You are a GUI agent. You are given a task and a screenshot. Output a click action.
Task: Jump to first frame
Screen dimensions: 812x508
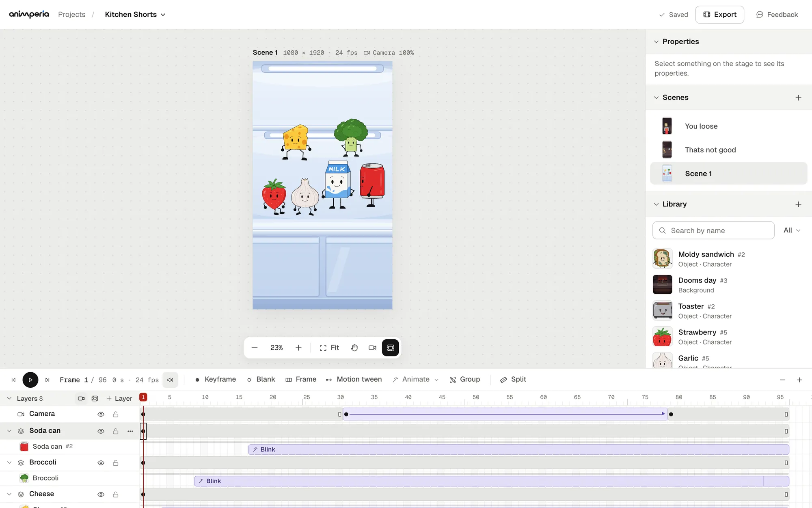pos(13,380)
